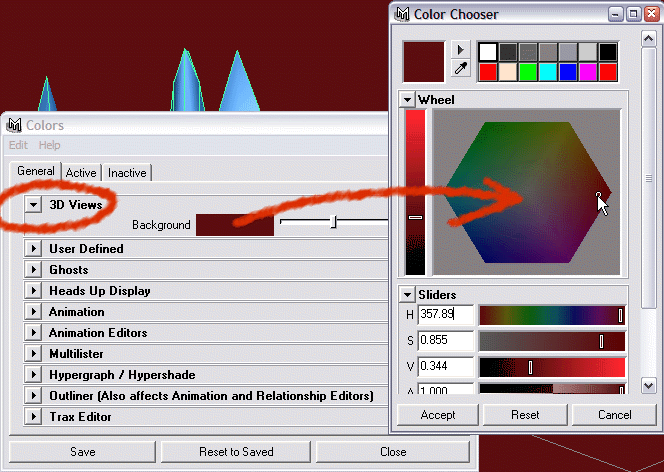Image resolution: width=664 pixels, height=472 pixels.
Task: Expand the Hypergraph / Hypershade section
Action: tap(34, 375)
